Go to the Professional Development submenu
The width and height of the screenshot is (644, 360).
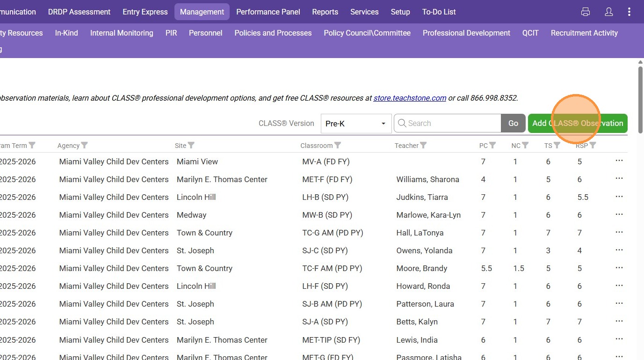click(x=466, y=33)
